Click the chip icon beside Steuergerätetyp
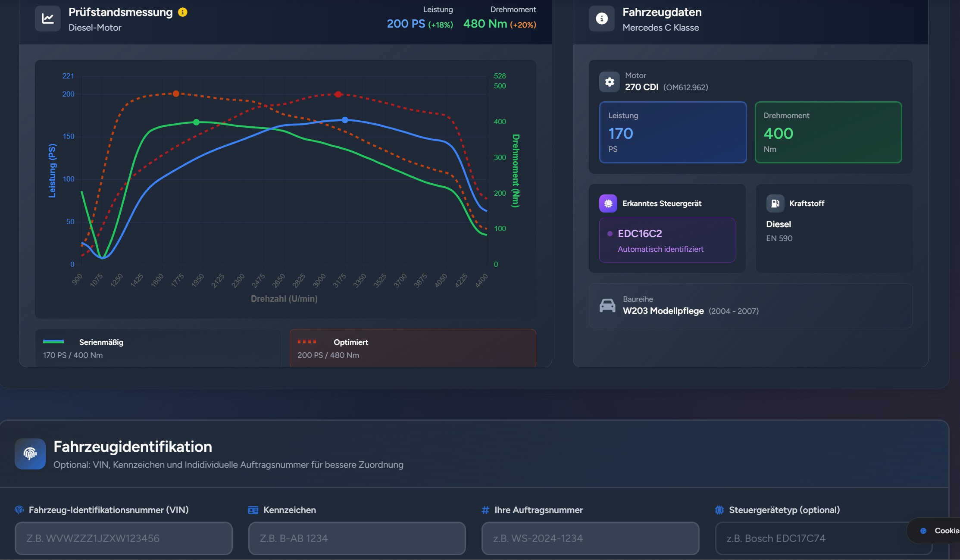960x560 pixels. [x=718, y=510]
